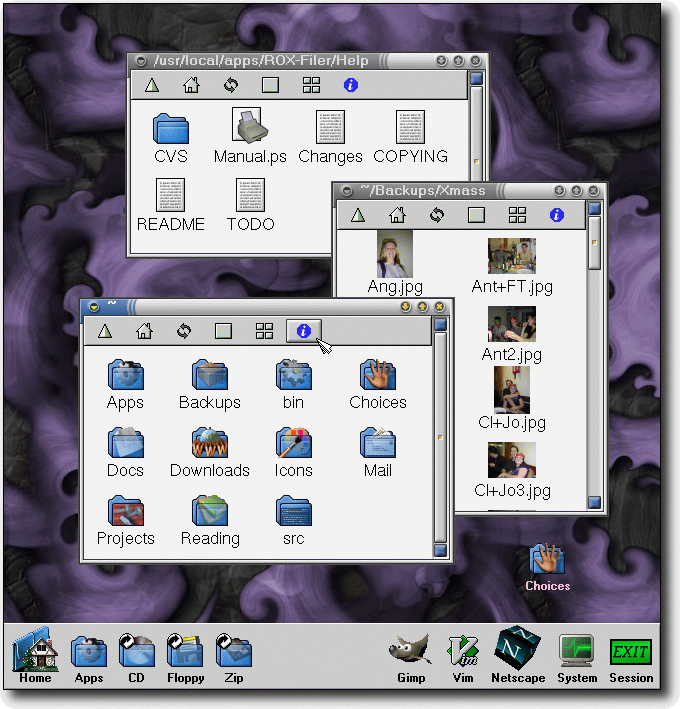Open the System monitor in the panel

click(577, 659)
